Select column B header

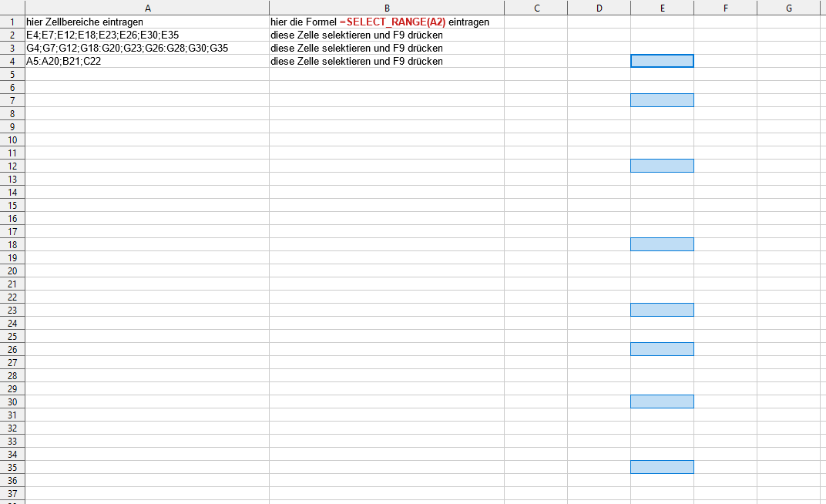point(387,8)
